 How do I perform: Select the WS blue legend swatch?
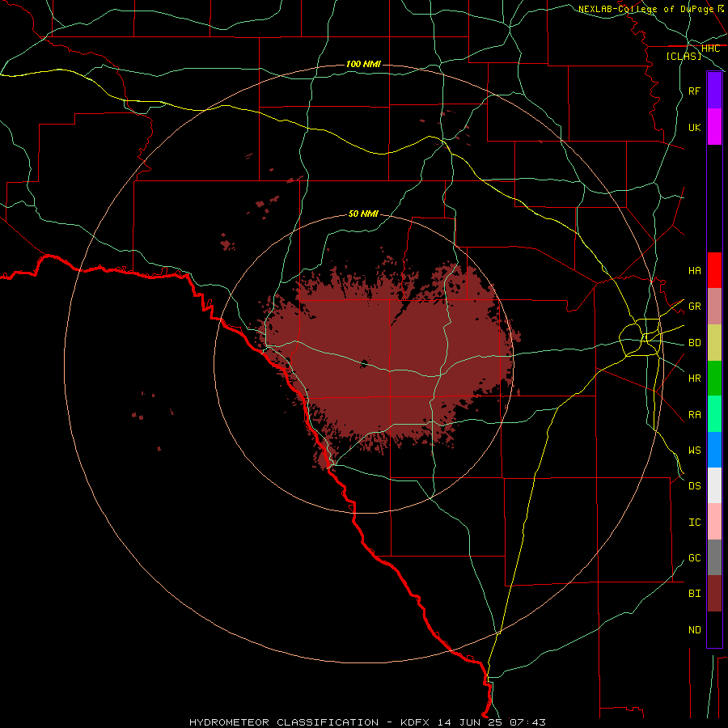[714, 450]
